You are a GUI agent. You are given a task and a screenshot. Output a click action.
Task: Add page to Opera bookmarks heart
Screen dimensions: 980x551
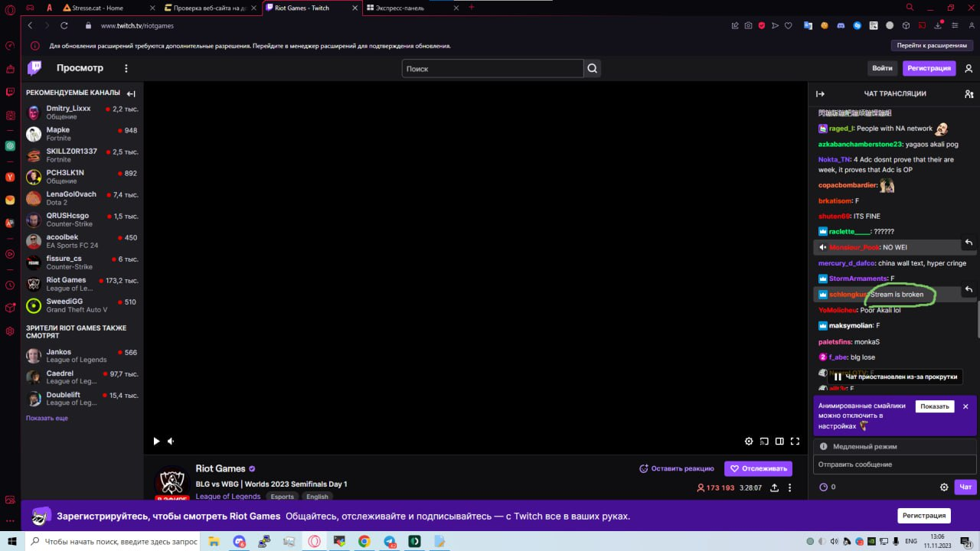788,25
